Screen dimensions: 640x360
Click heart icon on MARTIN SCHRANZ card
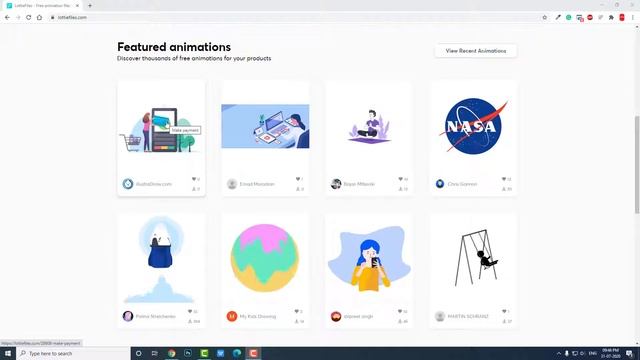pyautogui.click(x=504, y=311)
